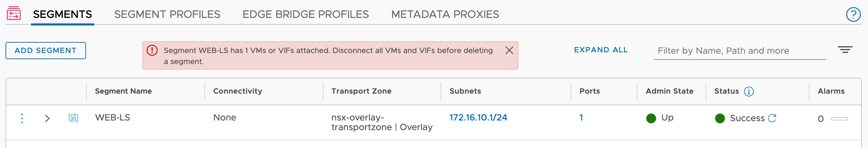The image size is (868, 148).
Task: Select the SEGMENTS tab
Action: pyautogui.click(x=63, y=14)
